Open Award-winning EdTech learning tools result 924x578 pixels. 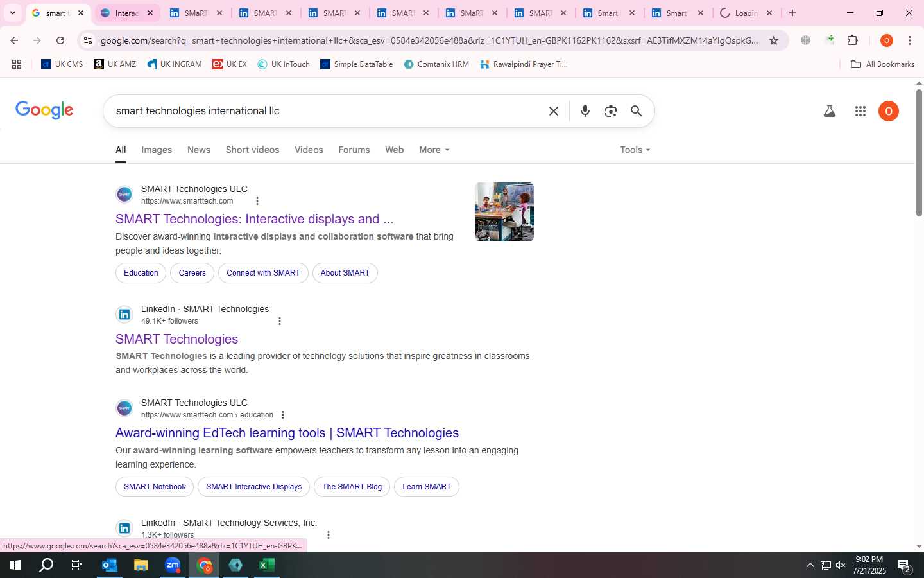tap(287, 433)
